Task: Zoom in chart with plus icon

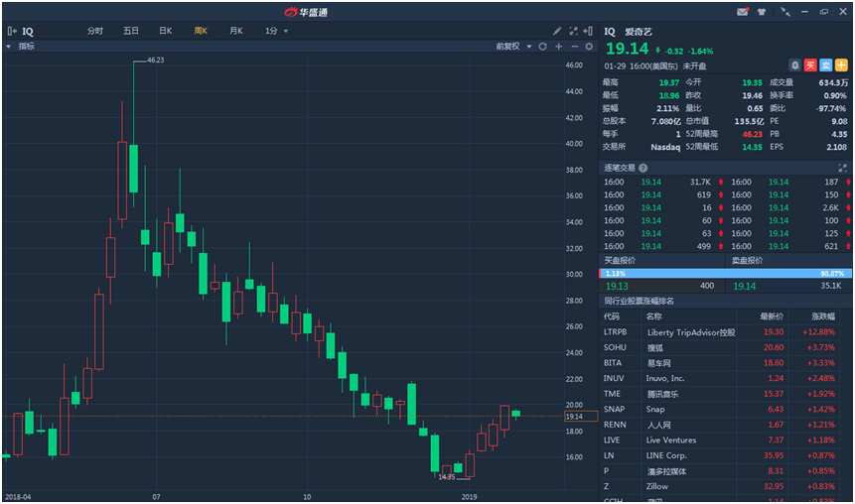Action: tap(559, 47)
